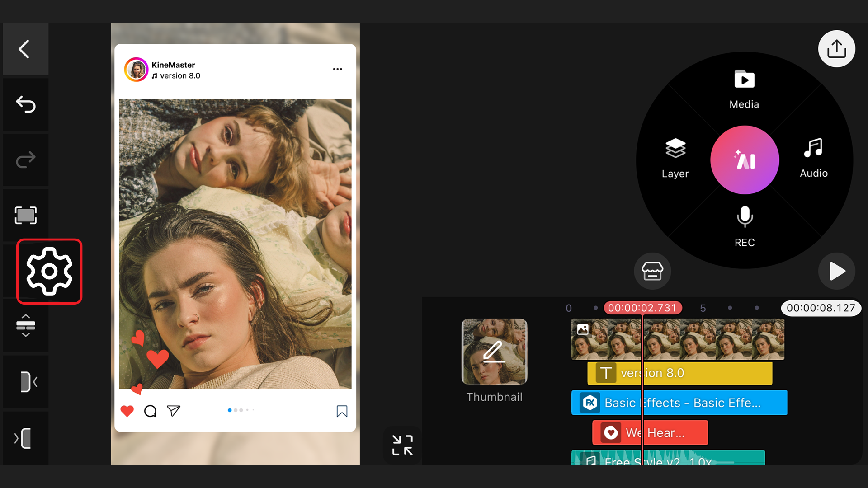Open the project settings gear
This screenshot has height=488, width=868.
49,271
